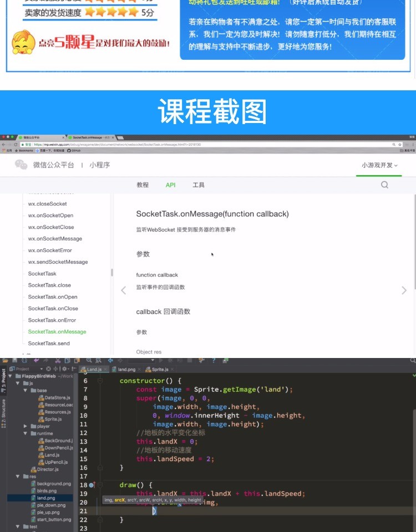Click the Open folder icon in IDE toolbar
The width and height of the screenshot is (416, 532).
(x=5, y=360)
